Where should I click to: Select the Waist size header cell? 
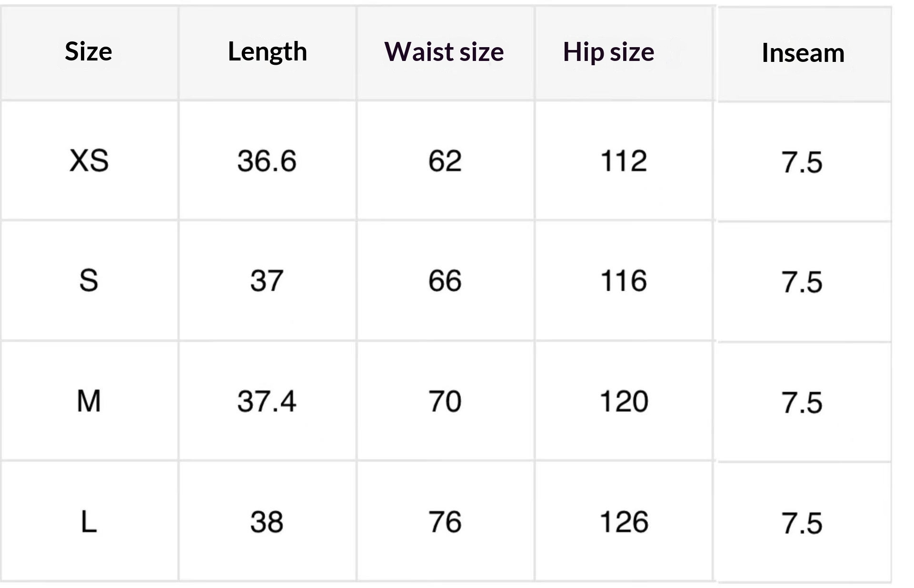(x=444, y=51)
